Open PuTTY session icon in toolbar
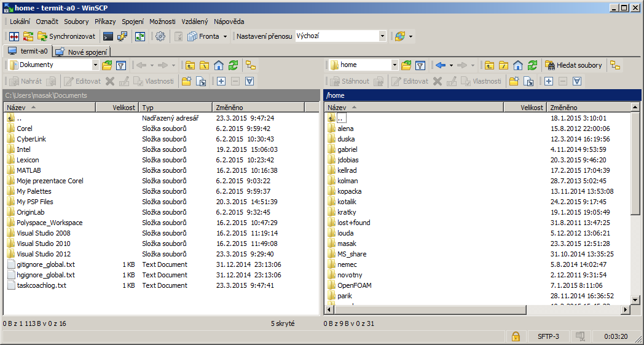The height and width of the screenshot is (345, 644). [122, 36]
